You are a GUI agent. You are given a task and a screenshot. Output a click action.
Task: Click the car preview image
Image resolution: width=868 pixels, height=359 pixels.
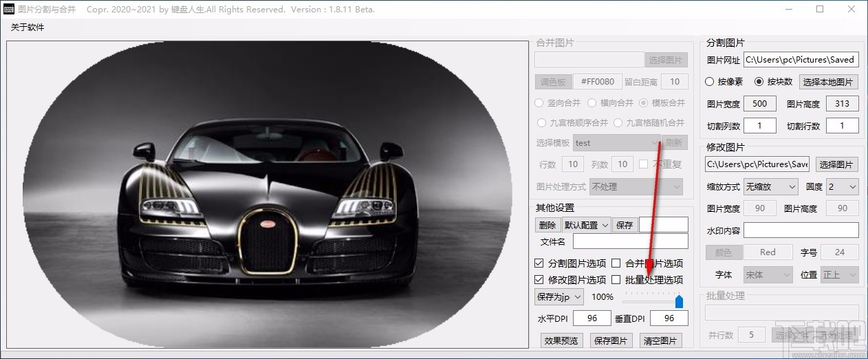click(268, 195)
